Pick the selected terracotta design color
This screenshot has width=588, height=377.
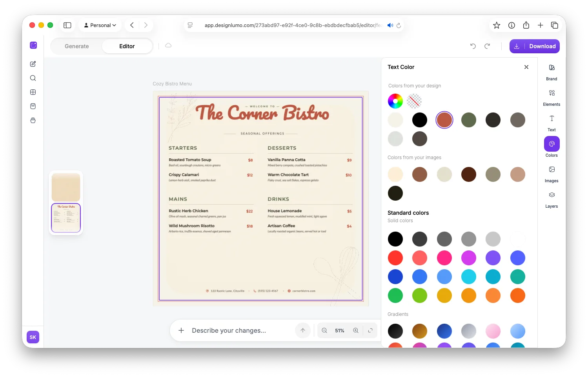(444, 120)
